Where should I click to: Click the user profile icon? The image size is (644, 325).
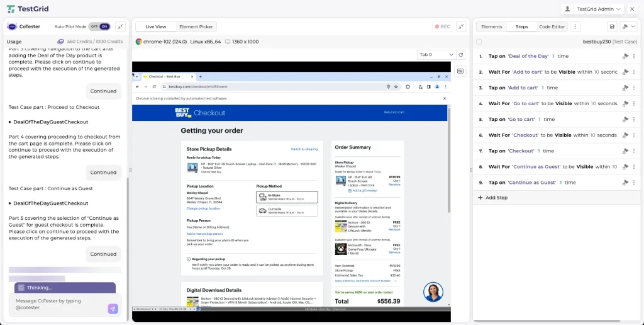(x=567, y=9)
